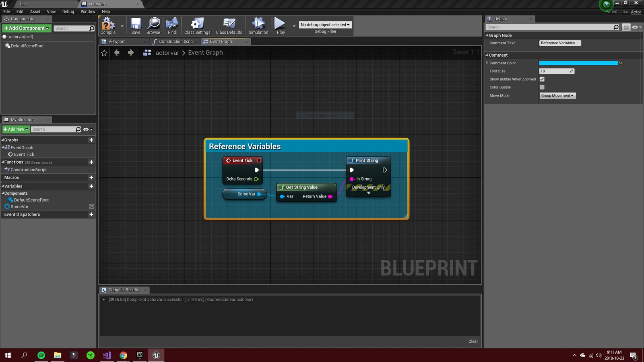Open the Window menu
Screen dimensions: 644x362
(x=88, y=12)
